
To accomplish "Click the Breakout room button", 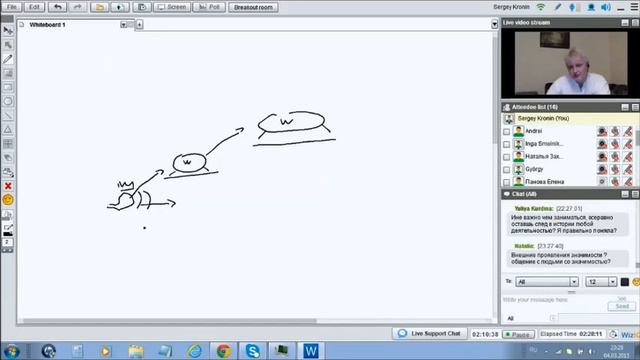I will point(253,7).
